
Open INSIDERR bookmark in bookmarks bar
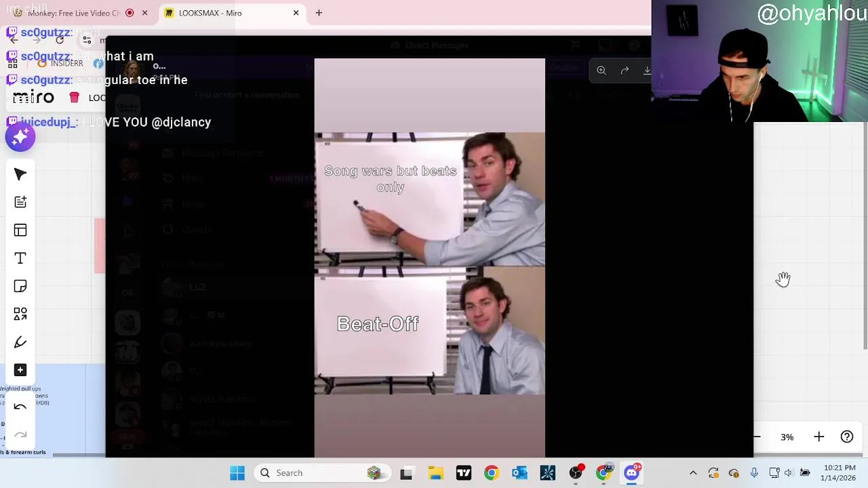tap(60, 63)
